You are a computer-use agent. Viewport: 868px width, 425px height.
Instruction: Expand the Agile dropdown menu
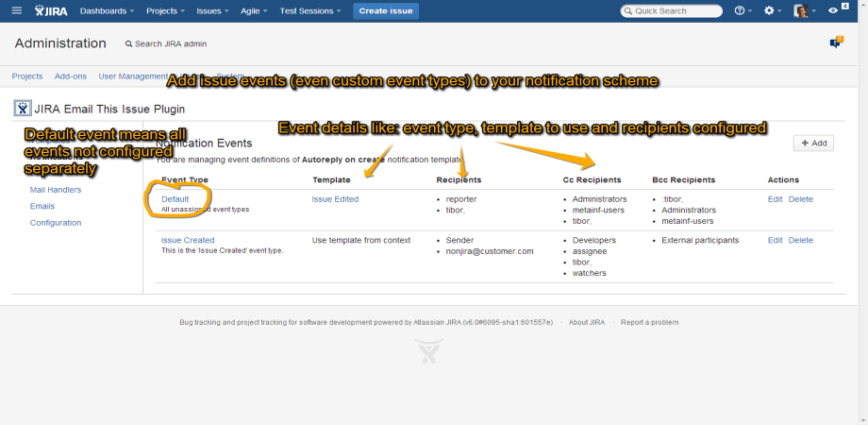[x=254, y=10]
